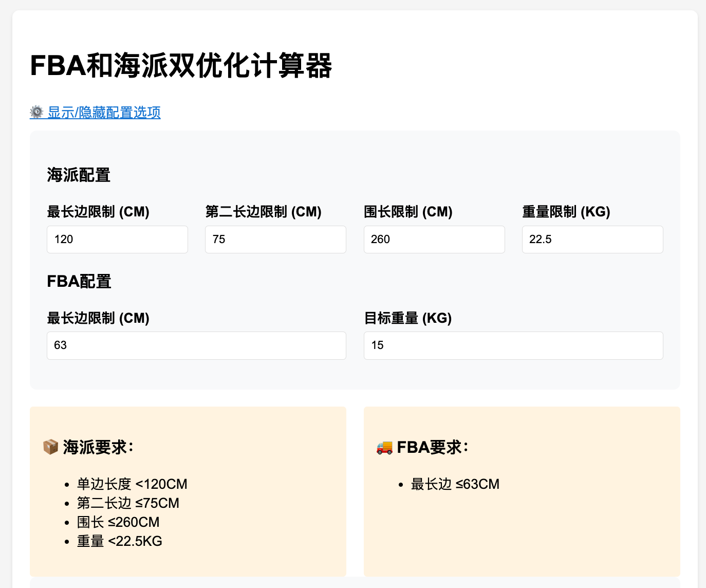The width and height of the screenshot is (706, 588).
Task: Click the 海派要求 heading text
Action: pos(99,447)
